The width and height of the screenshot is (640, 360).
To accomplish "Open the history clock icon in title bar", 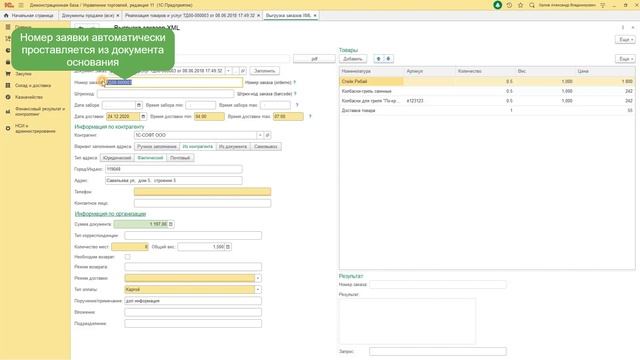I will coord(509,5).
